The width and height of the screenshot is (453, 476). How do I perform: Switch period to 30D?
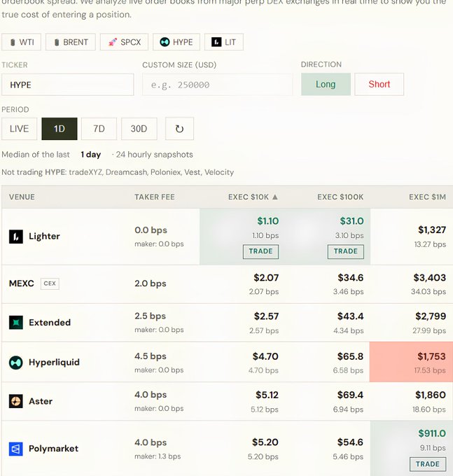point(139,129)
